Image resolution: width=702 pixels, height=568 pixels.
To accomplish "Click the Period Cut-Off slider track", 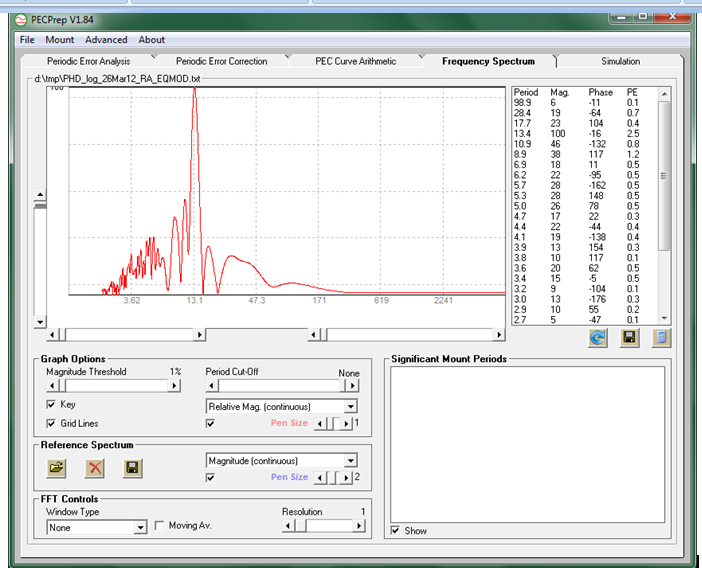I will coord(280,385).
